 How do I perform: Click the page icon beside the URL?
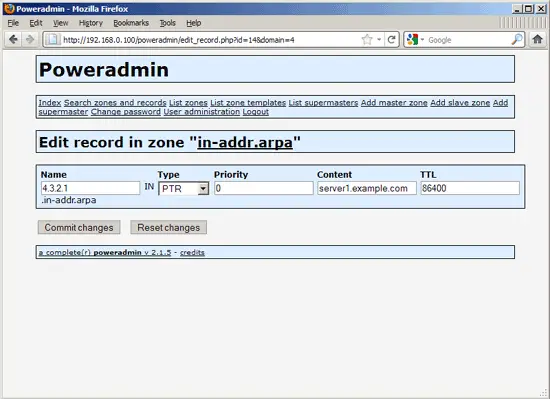point(52,39)
